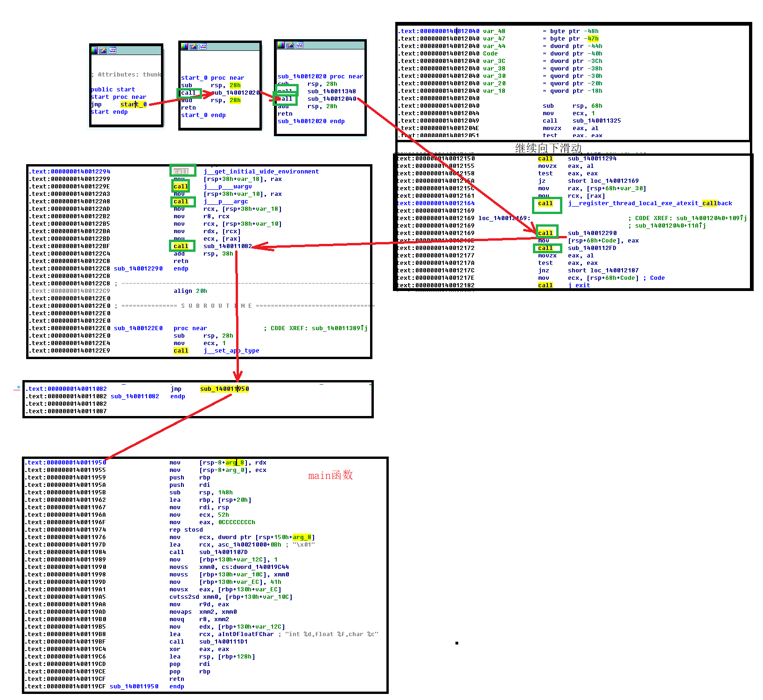The image size is (763, 700).
Task: Select align 20h directive
Action: point(190,291)
